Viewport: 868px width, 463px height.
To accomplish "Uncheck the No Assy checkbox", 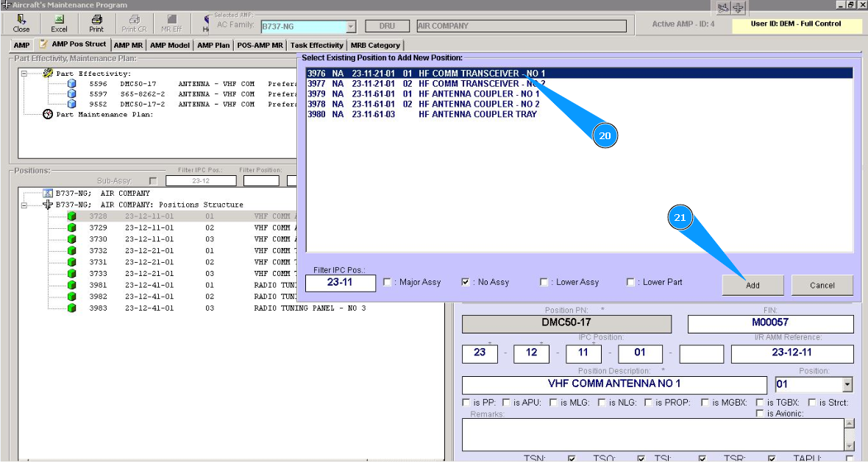I will (x=465, y=282).
